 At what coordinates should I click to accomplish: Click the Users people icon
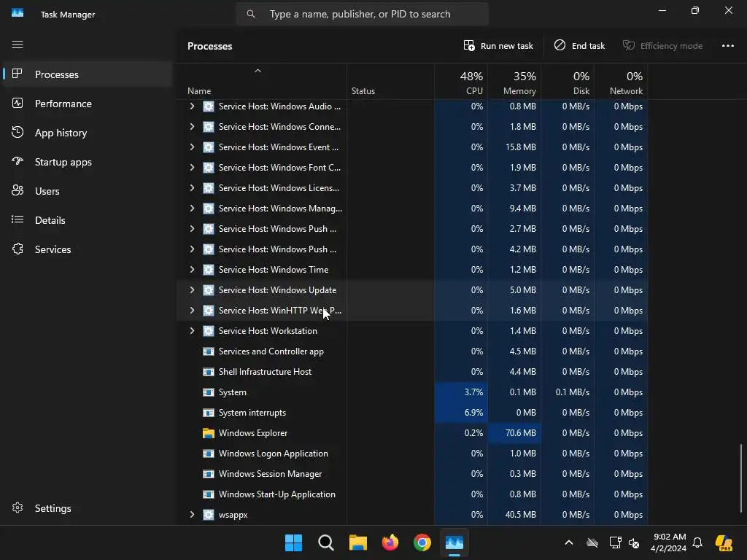pyautogui.click(x=18, y=190)
